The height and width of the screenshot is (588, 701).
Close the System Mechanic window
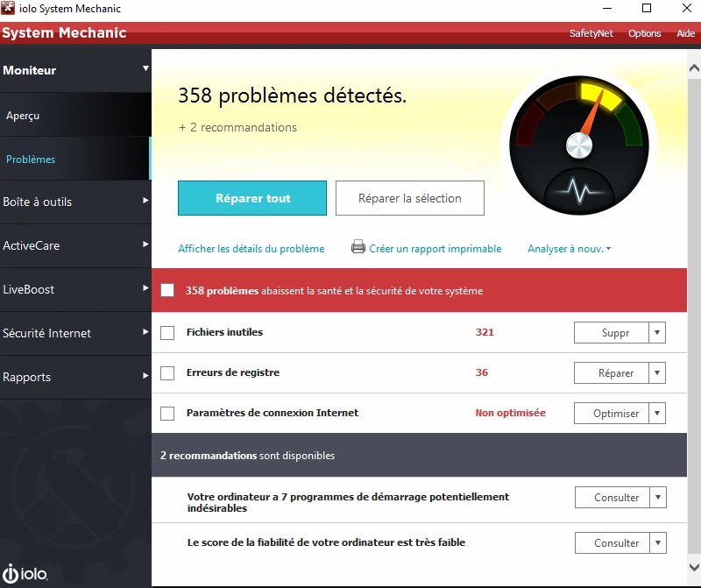(x=687, y=8)
